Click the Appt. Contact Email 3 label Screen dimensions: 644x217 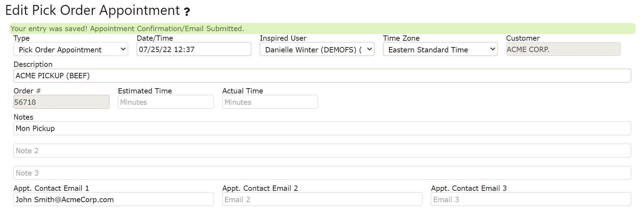[x=469, y=188]
